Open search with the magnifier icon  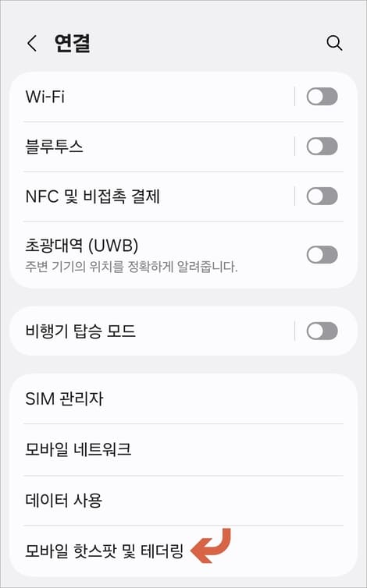(334, 43)
